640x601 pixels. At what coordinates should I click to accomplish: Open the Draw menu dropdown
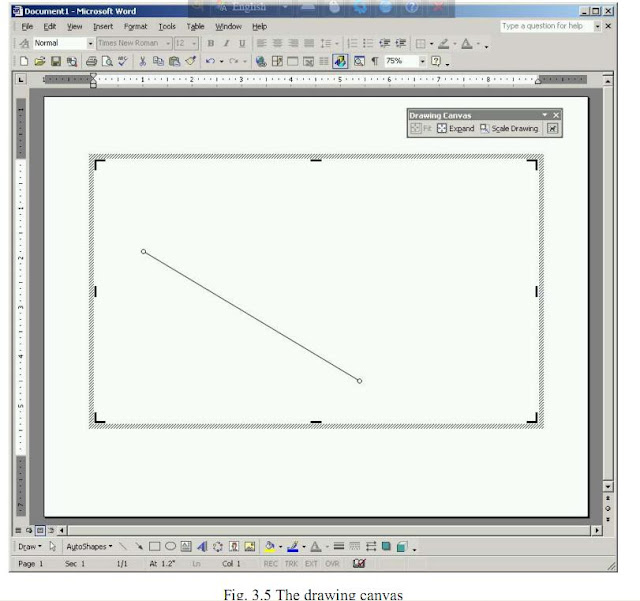tap(30, 546)
